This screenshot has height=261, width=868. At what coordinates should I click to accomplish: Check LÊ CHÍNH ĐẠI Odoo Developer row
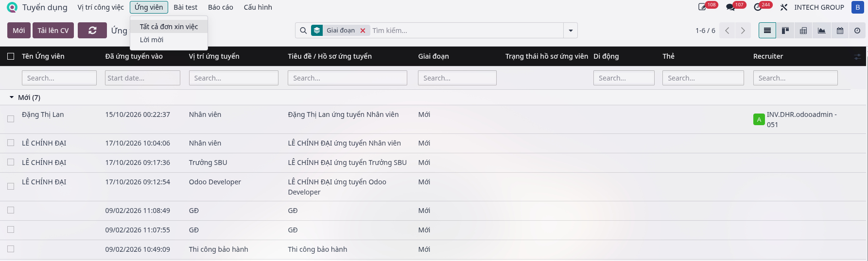(x=11, y=186)
